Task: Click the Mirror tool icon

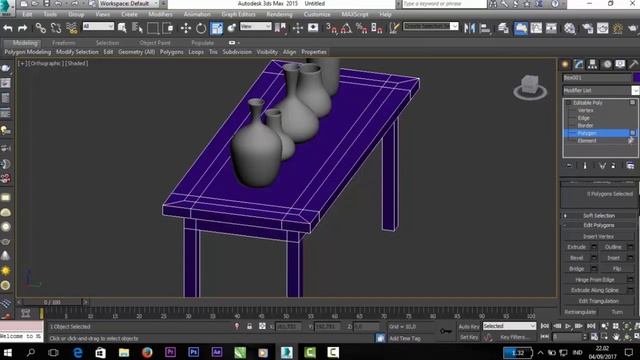Action: (470, 28)
